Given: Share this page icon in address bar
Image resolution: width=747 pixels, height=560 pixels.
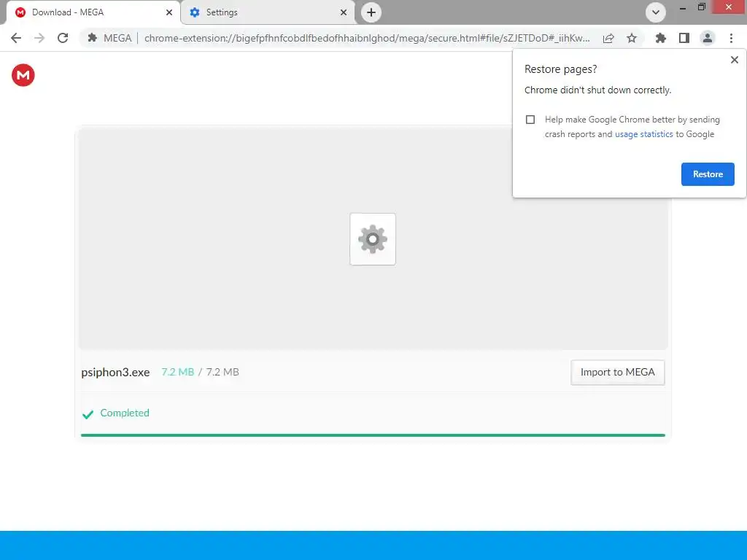Looking at the screenshot, I should click(608, 38).
